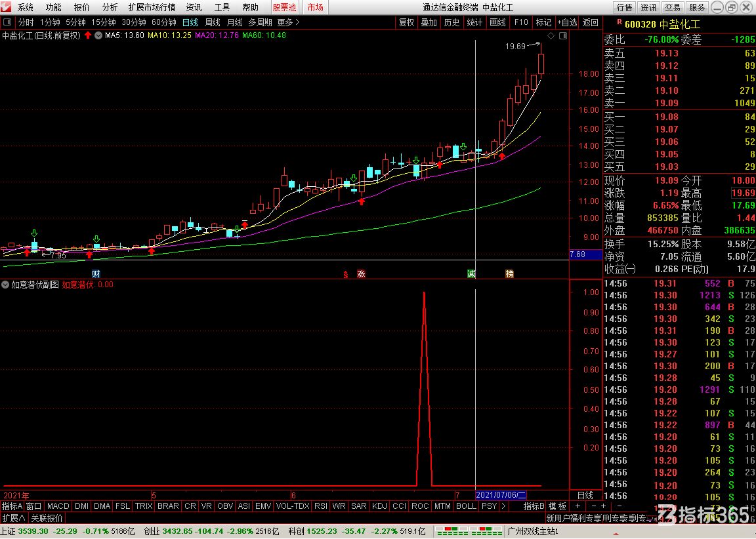Expand the 如意潜伏副图 indicator dropdown
This screenshot has height=539, width=756.
point(5,285)
